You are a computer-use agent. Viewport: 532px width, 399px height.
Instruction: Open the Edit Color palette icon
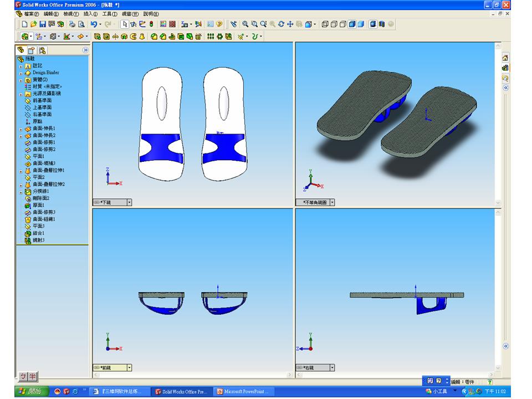pos(163,24)
